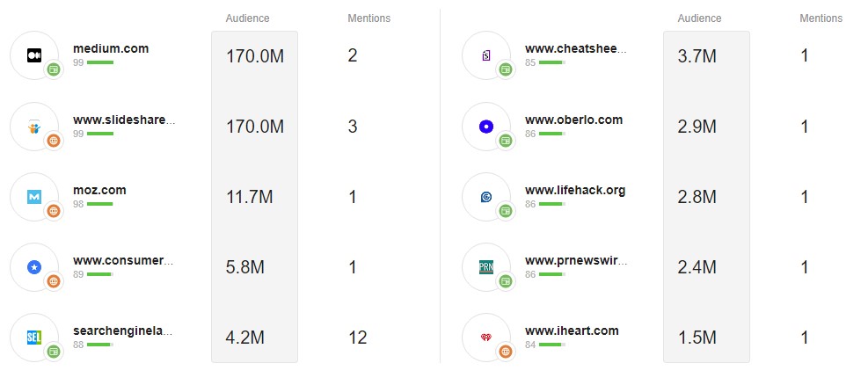The width and height of the screenshot is (868, 385).
Task: Click the consumer site star logo icon
Action: tap(34, 267)
